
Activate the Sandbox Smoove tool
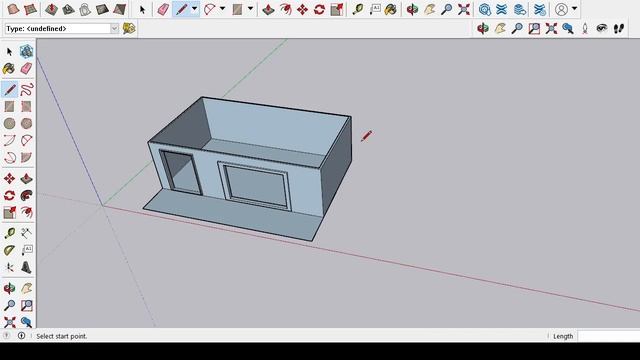coord(51,9)
